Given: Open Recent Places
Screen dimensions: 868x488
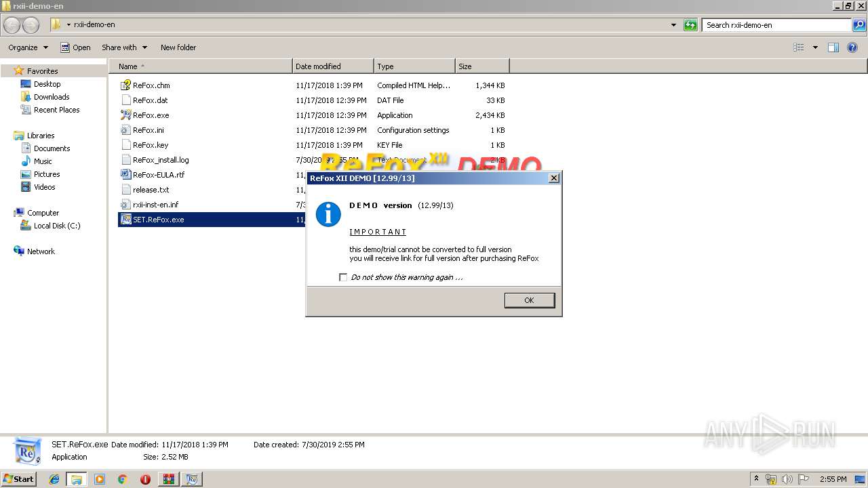Looking at the screenshot, I should [56, 110].
